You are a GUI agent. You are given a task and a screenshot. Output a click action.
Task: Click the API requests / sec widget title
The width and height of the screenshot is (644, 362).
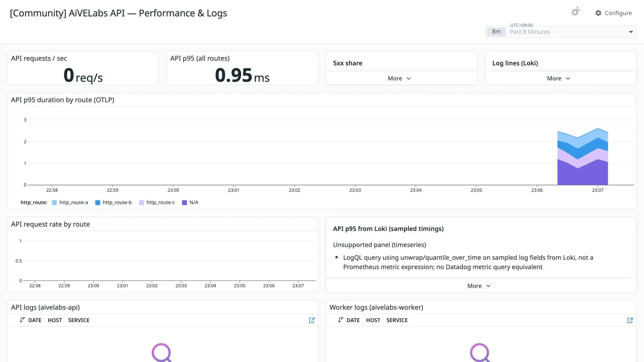click(x=39, y=58)
